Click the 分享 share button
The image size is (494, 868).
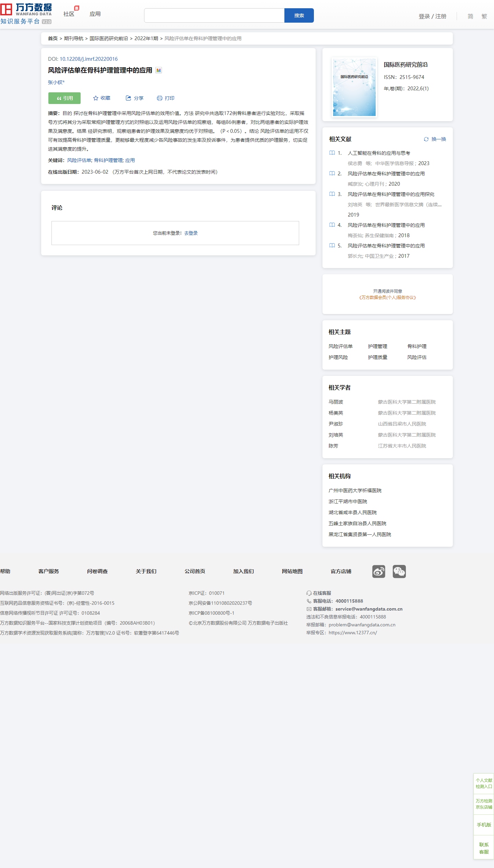pos(134,98)
